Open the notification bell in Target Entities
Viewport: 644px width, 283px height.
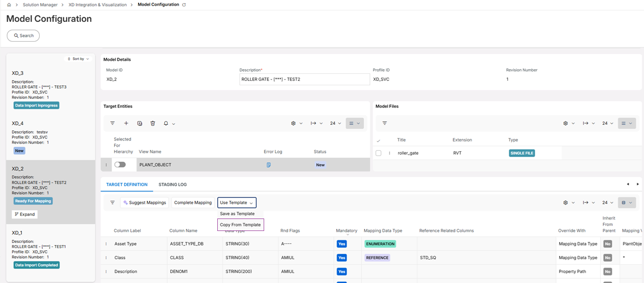[166, 123]
